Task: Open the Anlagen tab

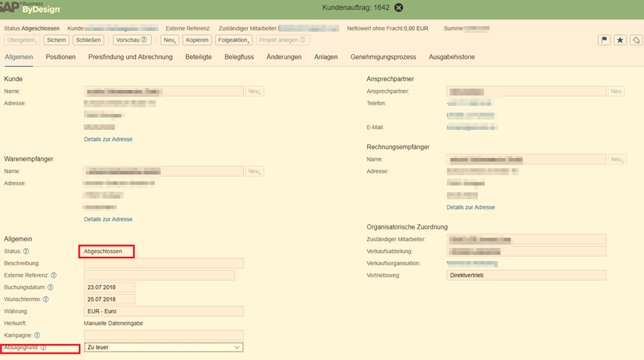Action: 325,57
